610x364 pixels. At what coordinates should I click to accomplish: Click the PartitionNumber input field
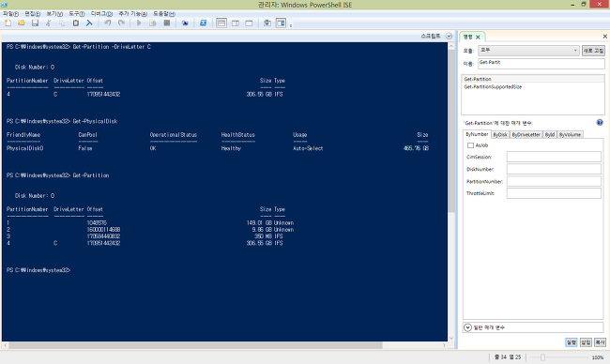(554, 181)
